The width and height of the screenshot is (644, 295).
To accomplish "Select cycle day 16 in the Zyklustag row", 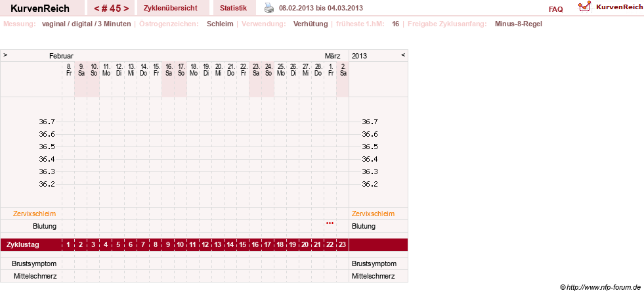I will coord(255,245).
